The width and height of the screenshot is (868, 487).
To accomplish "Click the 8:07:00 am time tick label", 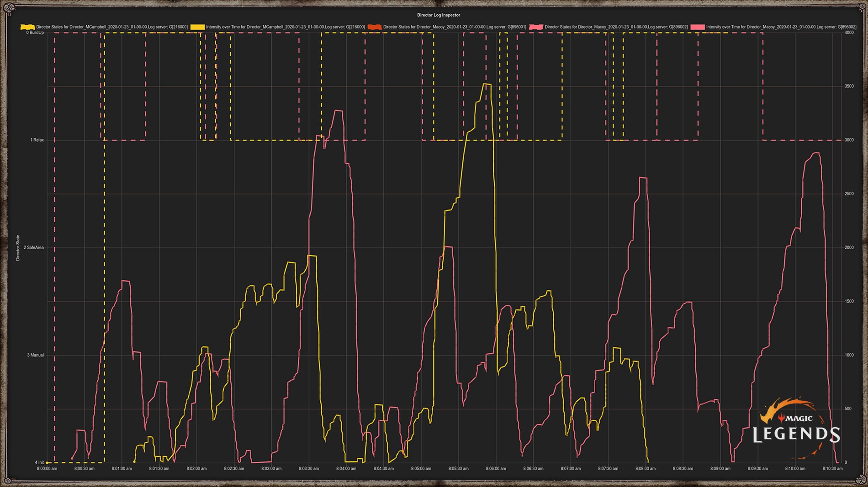I will [x=571, y=469].
